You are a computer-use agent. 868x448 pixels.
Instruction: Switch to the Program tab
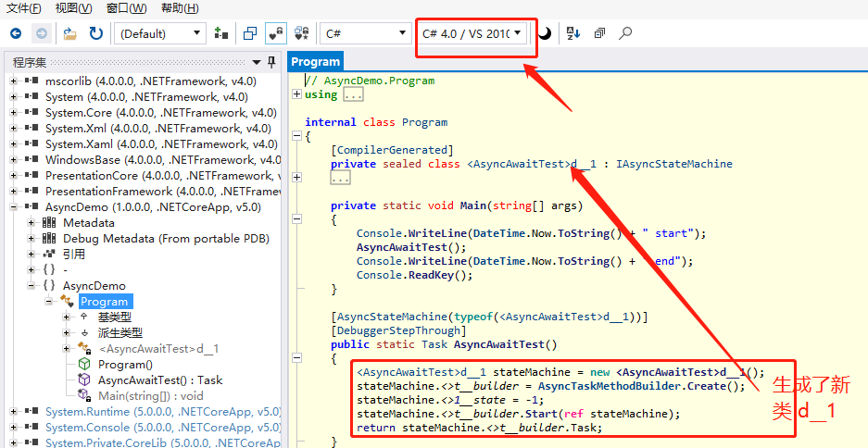[316, 62]
